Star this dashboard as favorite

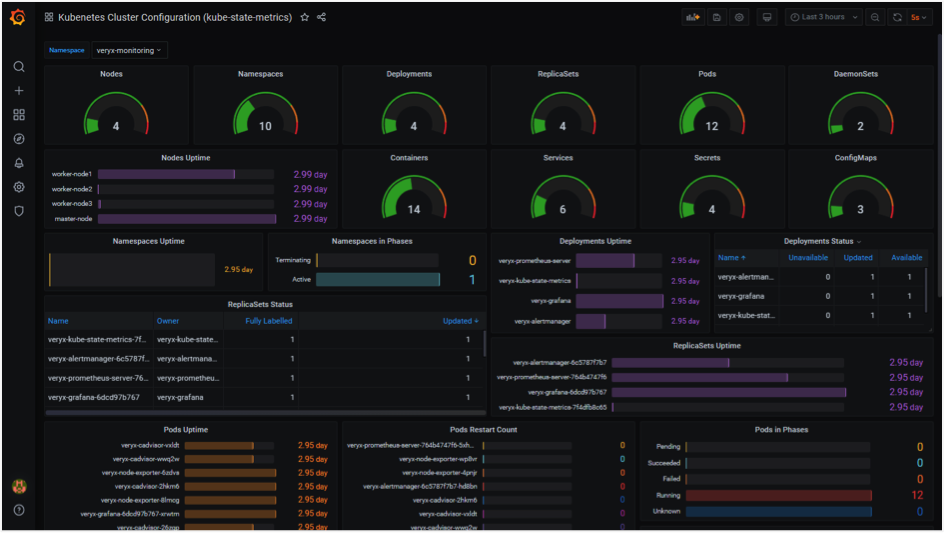[305, 17]
